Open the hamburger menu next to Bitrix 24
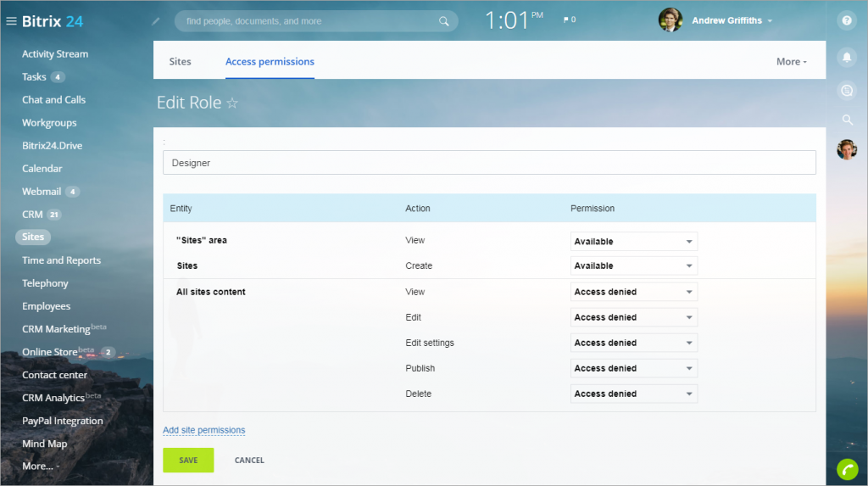868x486 pixels. coord(11,21)
